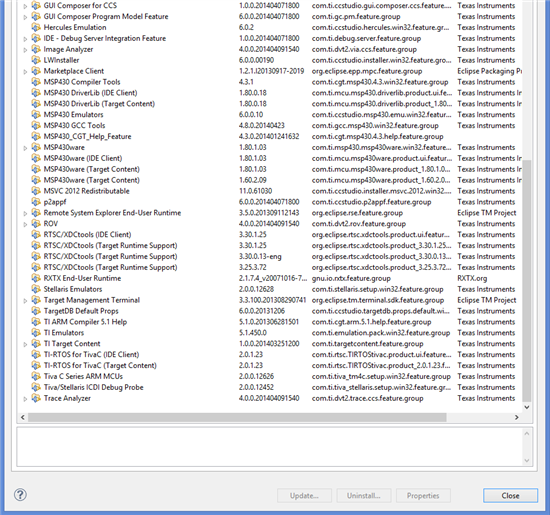The width and height of the screenshot is (550, 515).
Task: Expand the ROV node
Action: [x=25, y=224]
